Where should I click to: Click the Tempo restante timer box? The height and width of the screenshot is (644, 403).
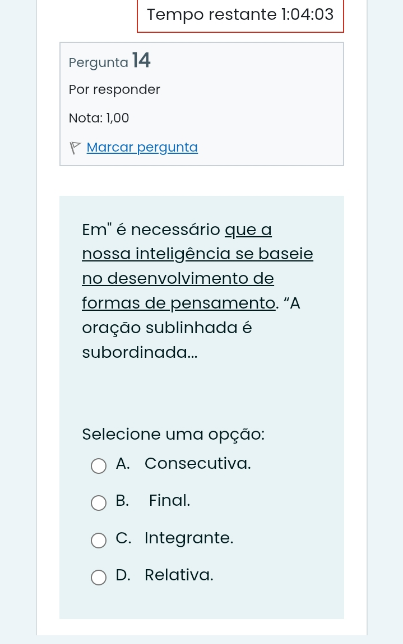[240, 16]
